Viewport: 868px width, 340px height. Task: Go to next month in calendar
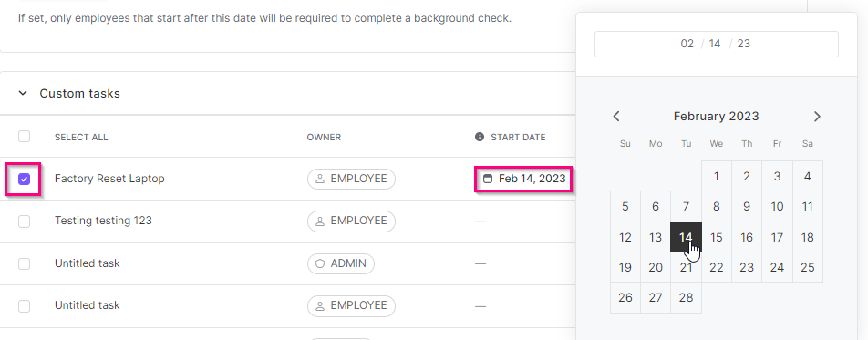[x=817, y=117]
